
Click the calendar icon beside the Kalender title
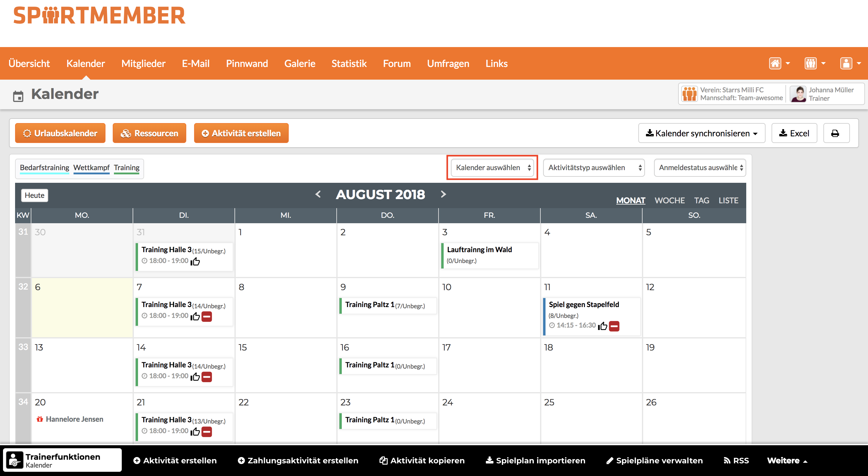[x=18, y=96]
